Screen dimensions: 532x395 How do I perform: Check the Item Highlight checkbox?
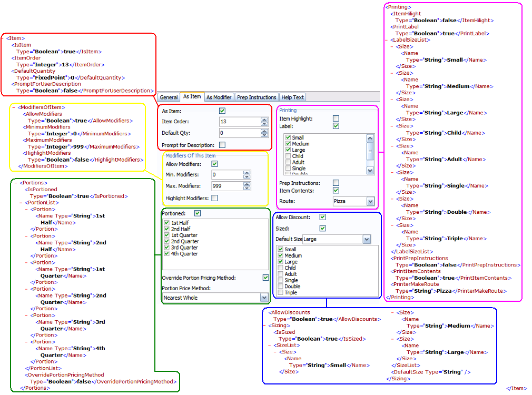click(x=336, y=118)
